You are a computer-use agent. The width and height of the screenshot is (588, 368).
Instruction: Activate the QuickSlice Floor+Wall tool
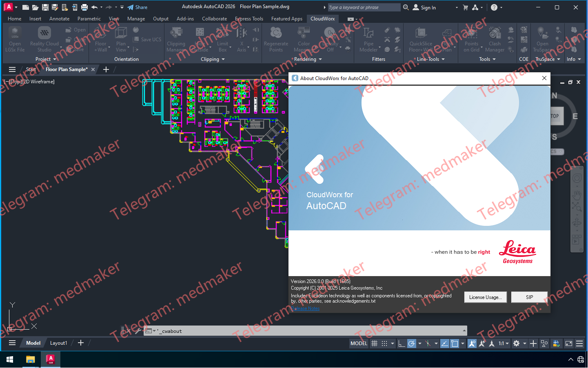pyautogui.click(x=420, y=39)
